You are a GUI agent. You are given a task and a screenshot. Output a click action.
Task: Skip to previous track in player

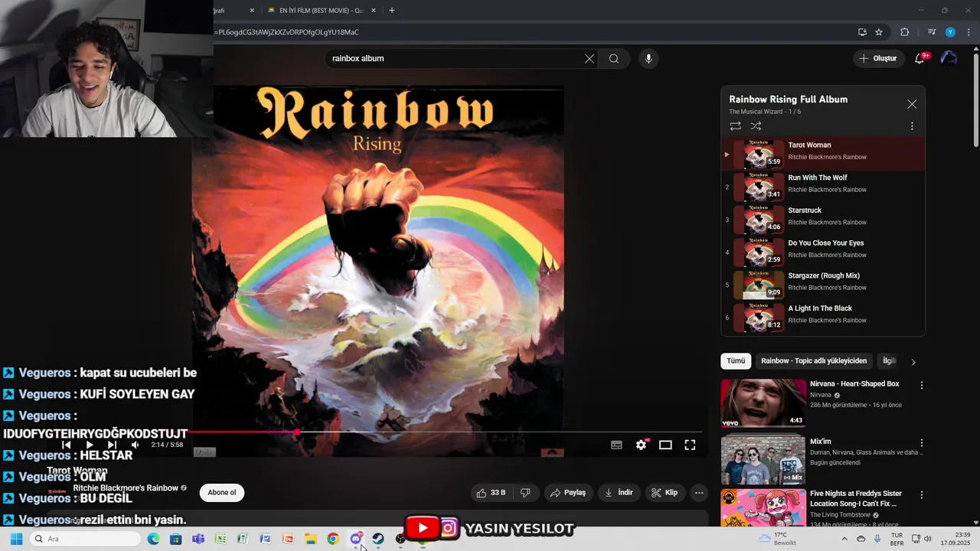tap(67, 445)
